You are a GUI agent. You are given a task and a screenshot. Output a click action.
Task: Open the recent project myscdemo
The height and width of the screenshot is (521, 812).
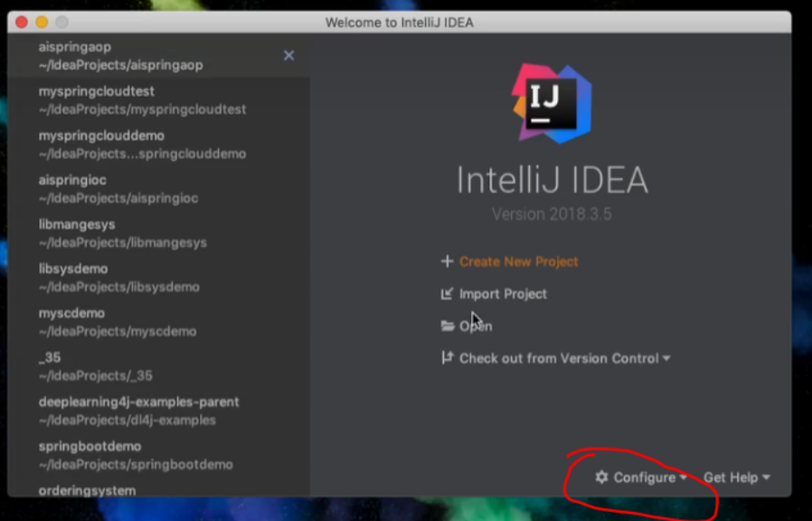pos(159,322)
